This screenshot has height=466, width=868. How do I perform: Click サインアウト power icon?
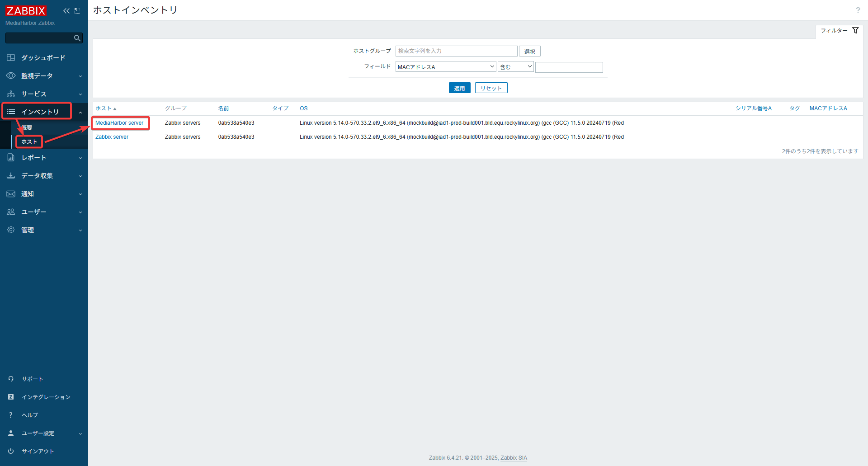coord(11,451)
